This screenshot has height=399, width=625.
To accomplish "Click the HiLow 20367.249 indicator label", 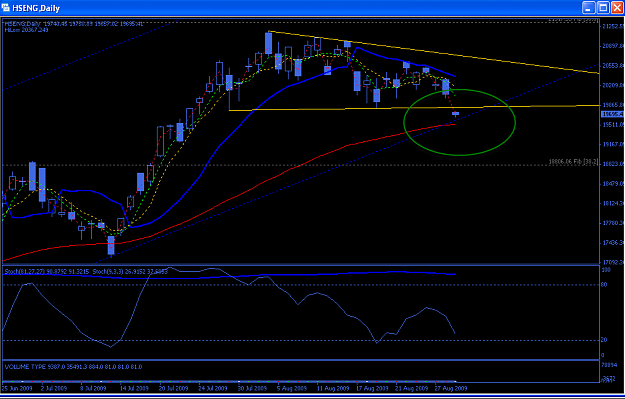I will pyautogui.click(x=26, y=29).
